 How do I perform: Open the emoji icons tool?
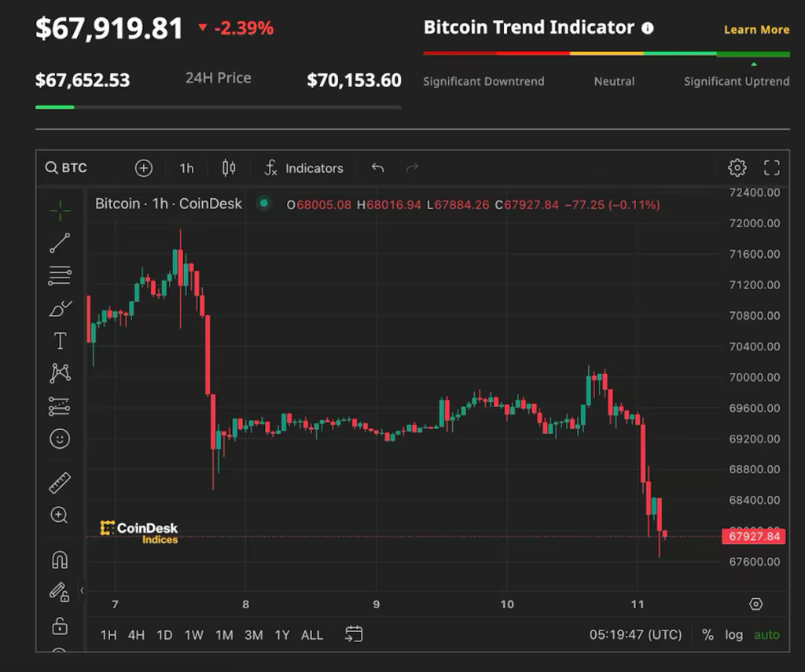(60, 439)
